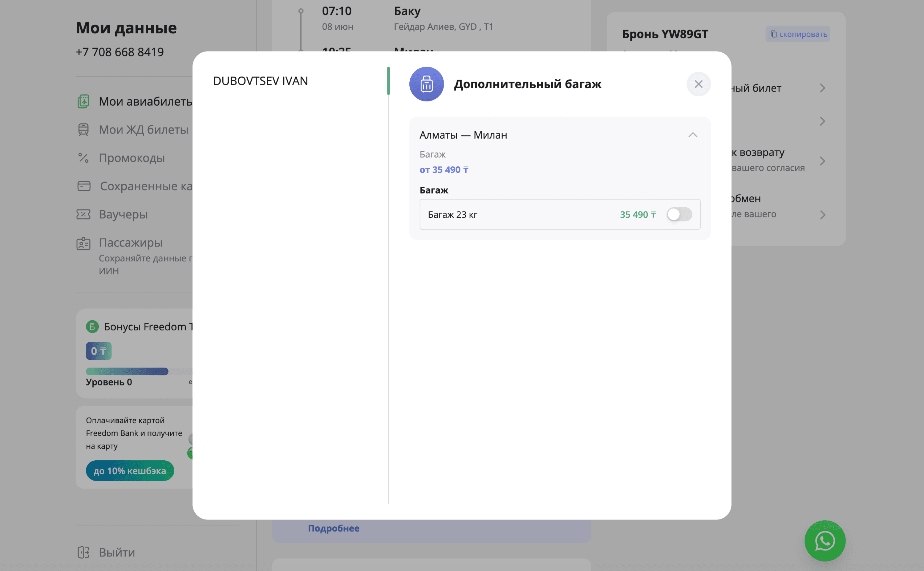This screenshot has width=924, height=571.
Task: Enable the 23 kg baggage toggle
Action: pos(679,214)
